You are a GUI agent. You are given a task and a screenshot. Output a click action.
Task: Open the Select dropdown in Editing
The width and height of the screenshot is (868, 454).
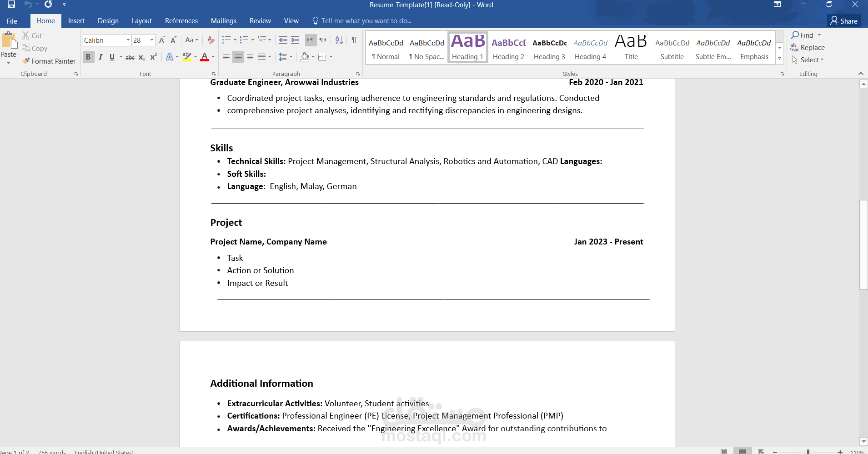(x=808, y=60)
